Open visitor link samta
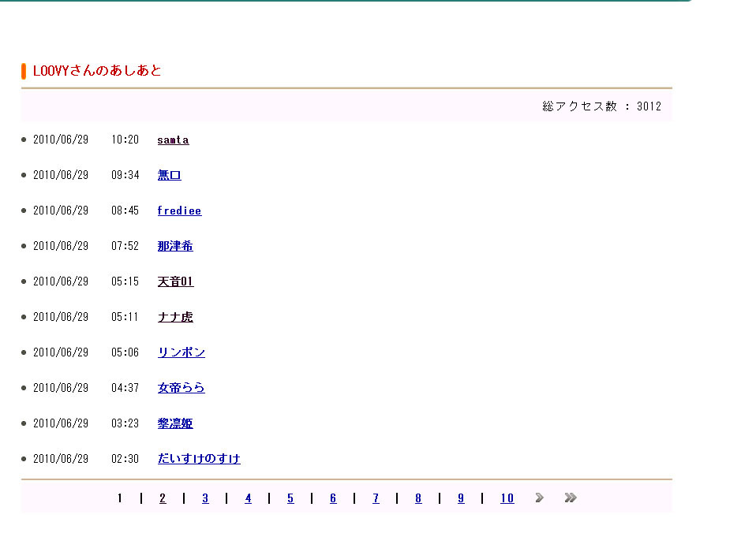756x533 pixels. coord(173,140)
